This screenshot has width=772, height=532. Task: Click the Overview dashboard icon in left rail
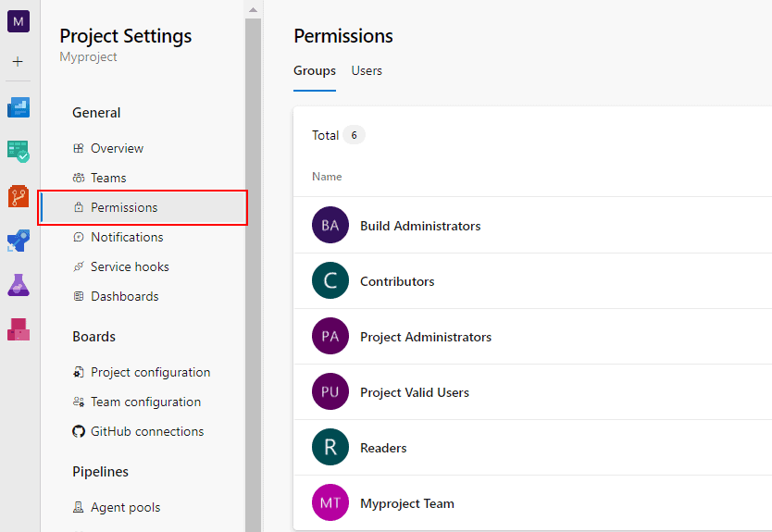(19, 107)
